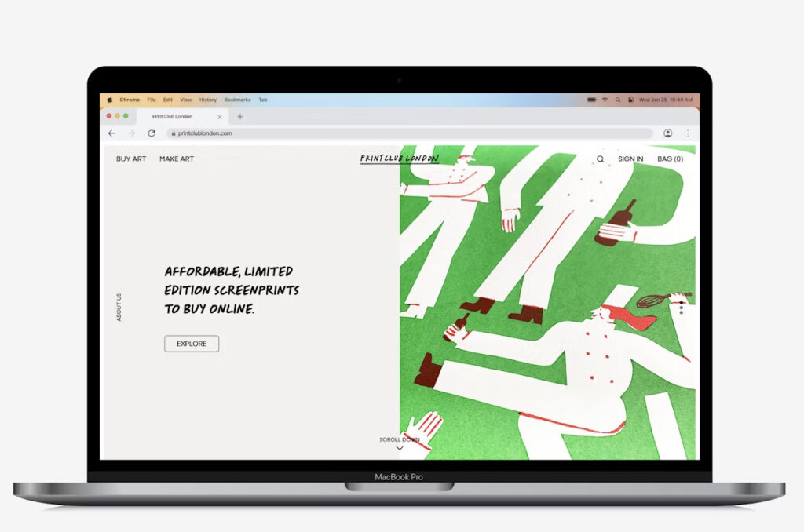Click the EXPLORE button
Viewport: 804px width, 532px height.
click(192, 344)
